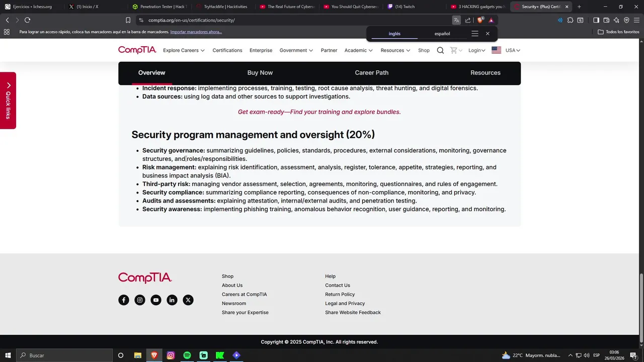This screenshot has height=362, width=644.
Task: Open translation options menu in translate popup
Action: point(474,34)
